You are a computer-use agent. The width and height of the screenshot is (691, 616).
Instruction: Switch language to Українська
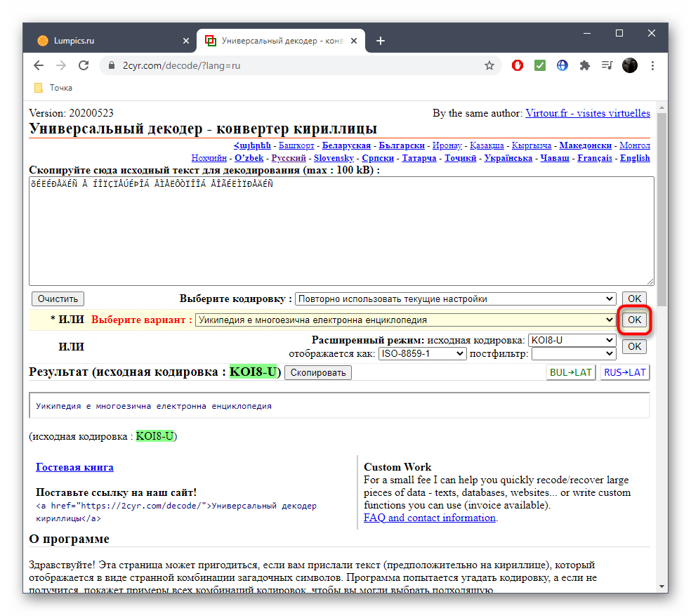tap(508, 158)
